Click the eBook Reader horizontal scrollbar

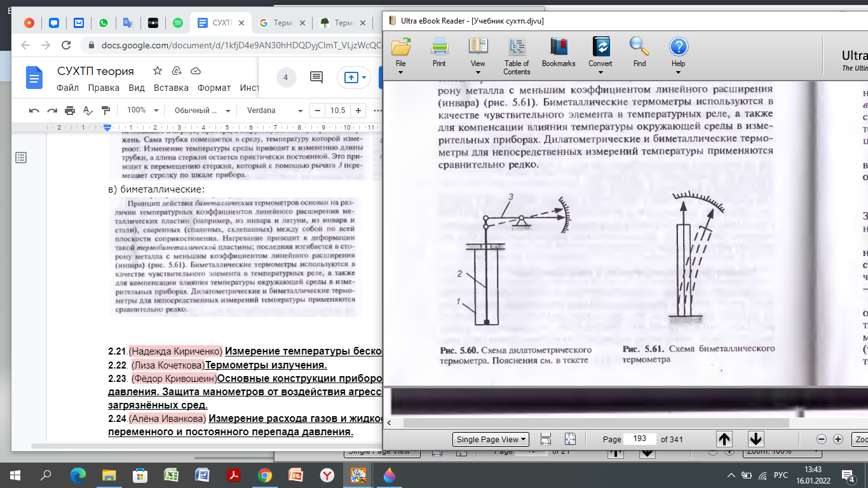pos(596,423)
